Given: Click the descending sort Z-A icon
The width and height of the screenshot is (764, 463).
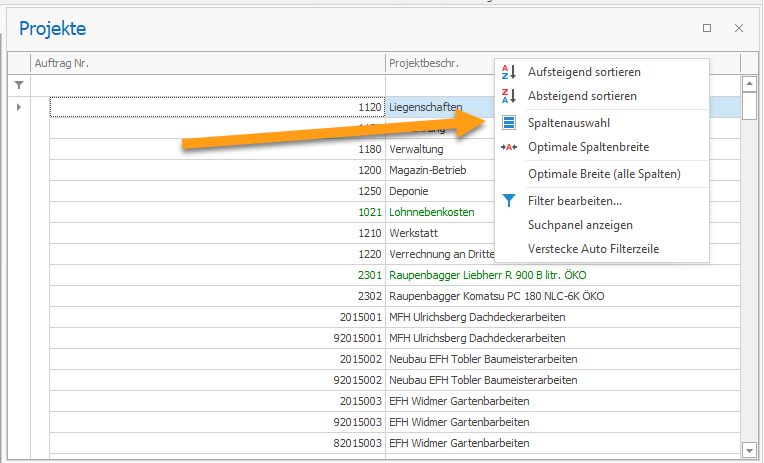Looking at the screenshot, I should pos(509,96).
